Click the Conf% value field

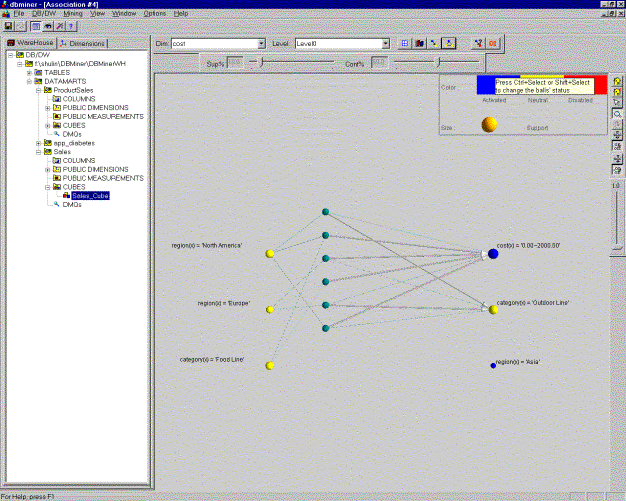click(379, 63)
